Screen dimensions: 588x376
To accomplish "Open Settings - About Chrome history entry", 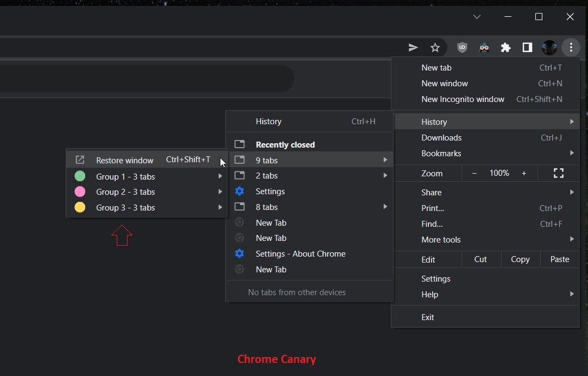I will [x=300, y=254].
